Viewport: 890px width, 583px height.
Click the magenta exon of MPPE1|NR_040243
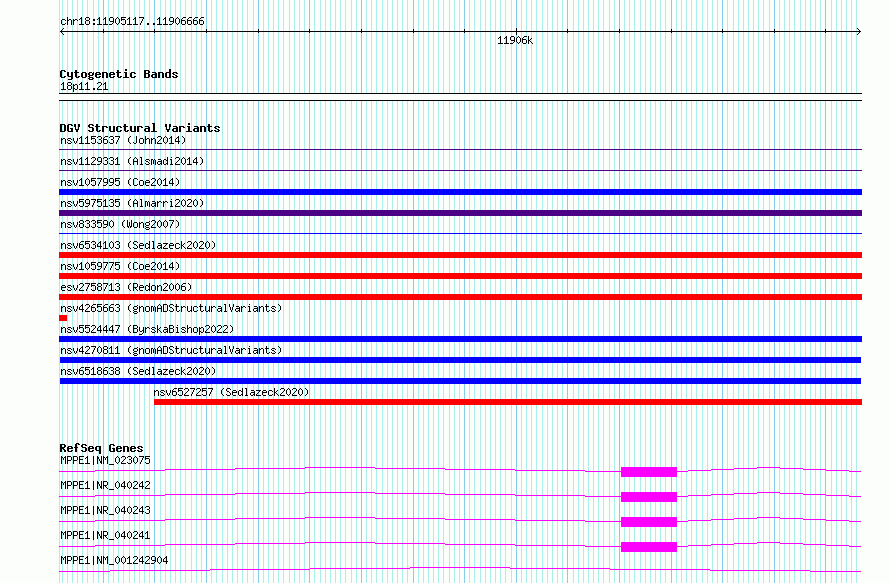tap(649, 522)
